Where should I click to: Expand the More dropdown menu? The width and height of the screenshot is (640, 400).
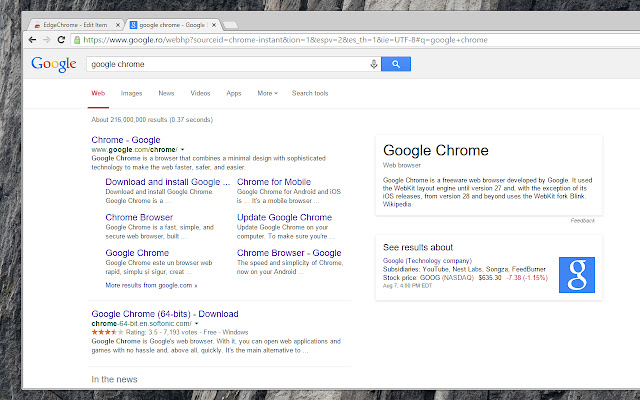coord(267,93)
